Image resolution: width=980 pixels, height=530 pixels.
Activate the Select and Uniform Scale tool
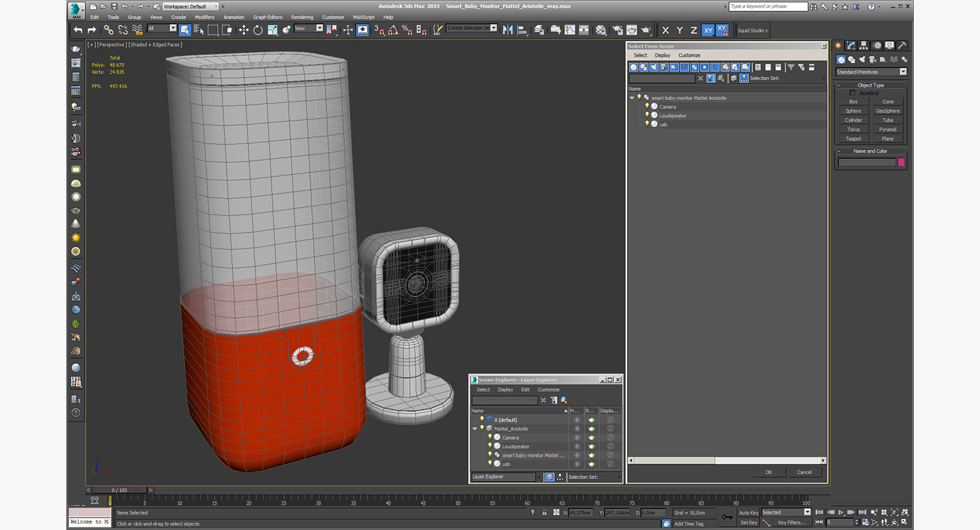tap(272, 30)
